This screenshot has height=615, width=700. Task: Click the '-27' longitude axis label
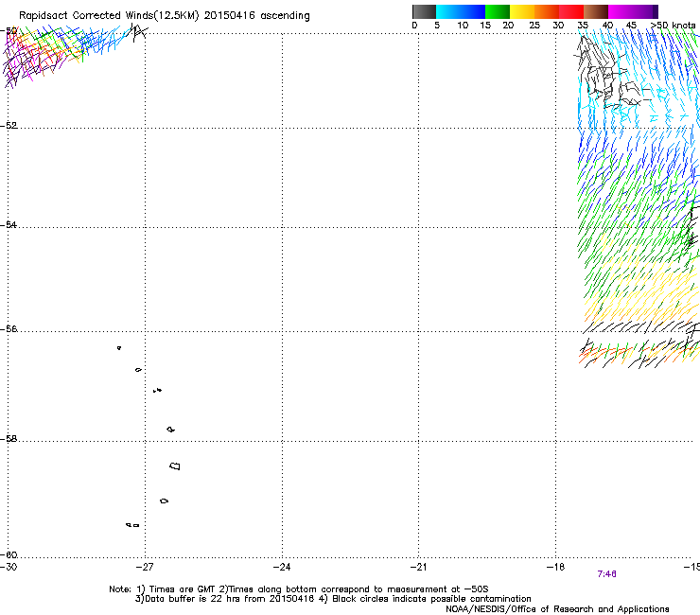[x=144, y=567]
